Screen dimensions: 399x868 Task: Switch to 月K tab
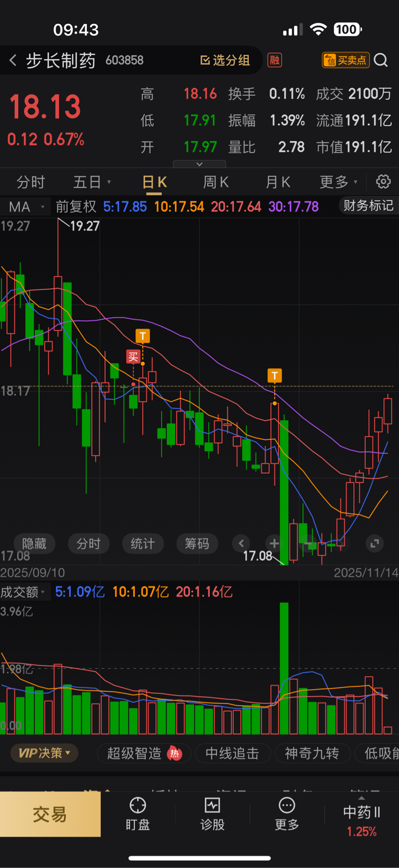click(278, 182)
